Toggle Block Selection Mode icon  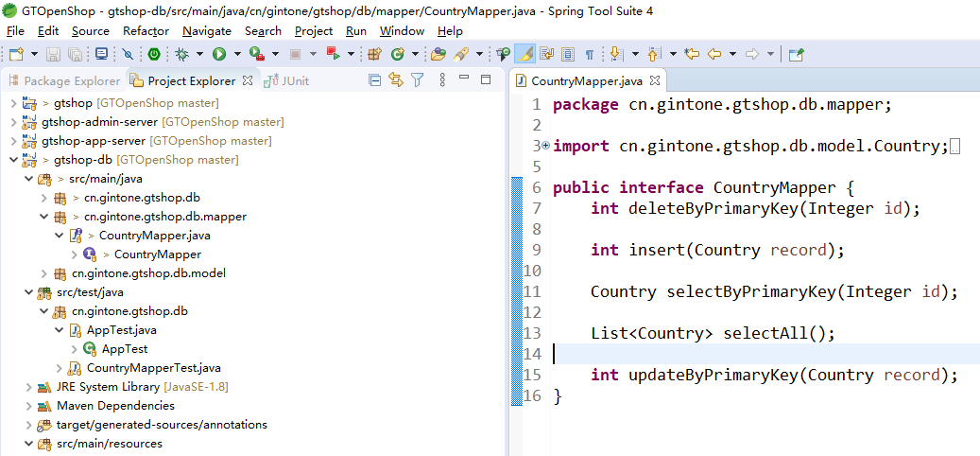coord(568,55)
